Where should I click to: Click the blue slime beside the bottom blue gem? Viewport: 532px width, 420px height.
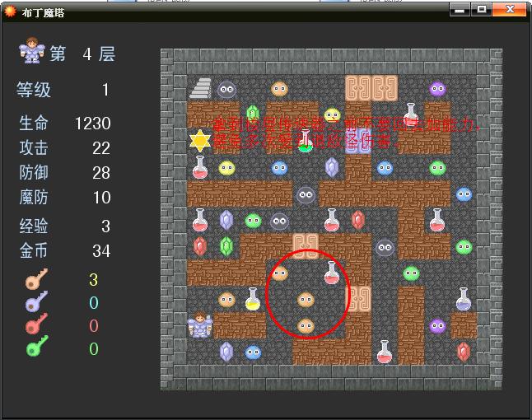click(x=253, y=352)
